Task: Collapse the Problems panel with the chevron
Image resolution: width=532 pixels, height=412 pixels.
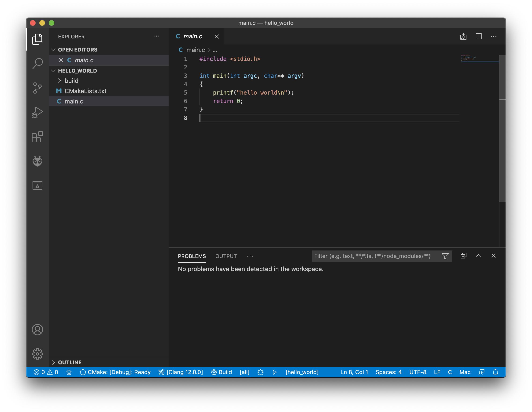Action: (479, 256)
